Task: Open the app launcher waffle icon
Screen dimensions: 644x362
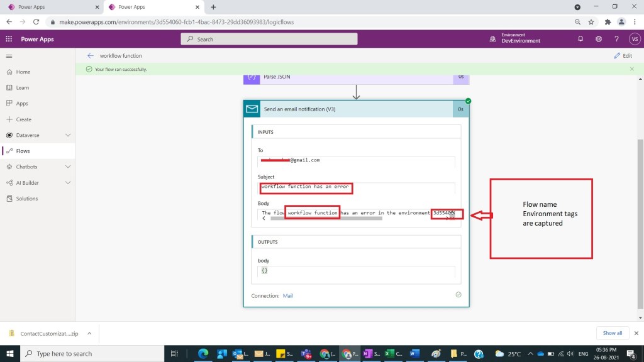Action: 9,39
